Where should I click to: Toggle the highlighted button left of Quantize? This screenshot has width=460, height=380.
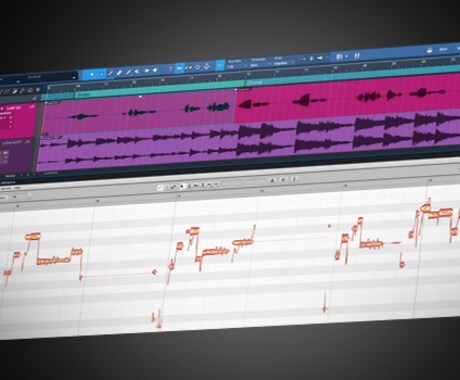point(220,65)
